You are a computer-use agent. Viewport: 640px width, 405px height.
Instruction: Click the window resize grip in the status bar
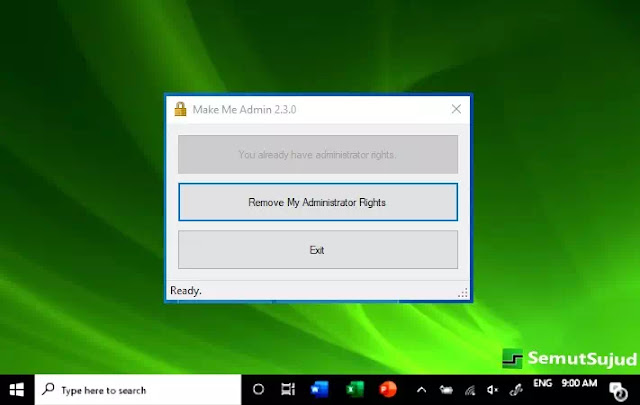463,293
